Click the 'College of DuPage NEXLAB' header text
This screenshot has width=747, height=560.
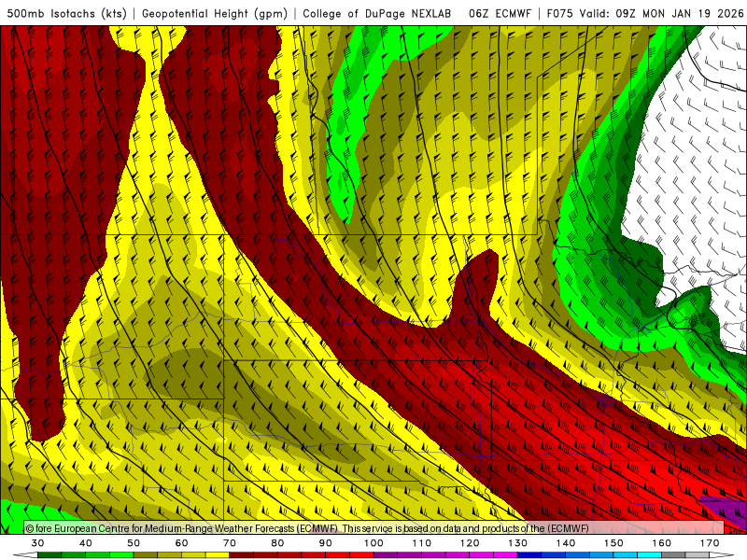(x=377, y=14)
